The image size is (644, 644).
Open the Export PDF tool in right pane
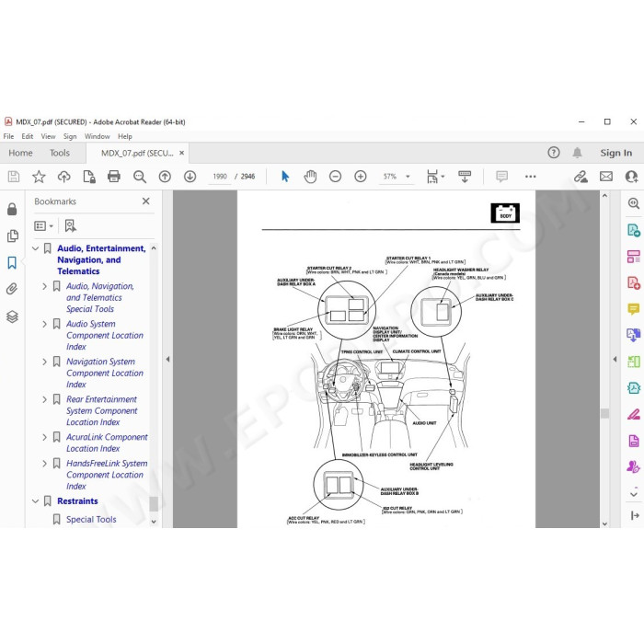[634, 230]
